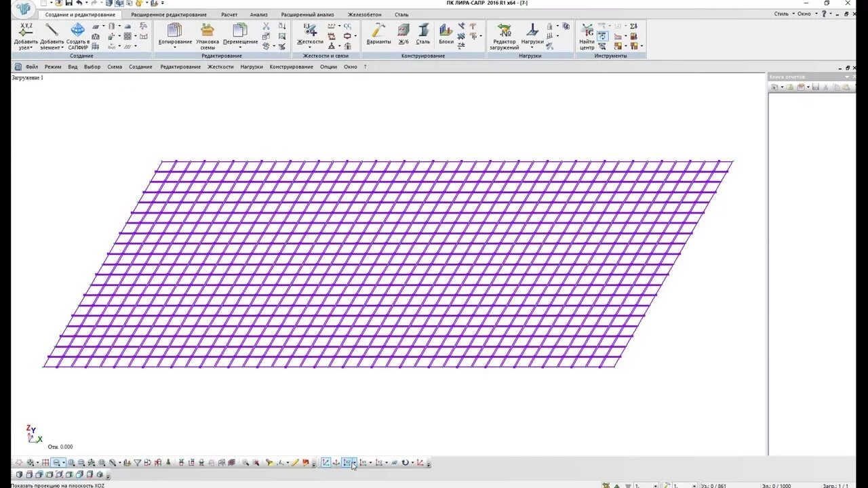Click the scissors cut icon in Редактирование group
Image resolution: width=868 pixels, height=488 pixels.
tap(266, 26)
